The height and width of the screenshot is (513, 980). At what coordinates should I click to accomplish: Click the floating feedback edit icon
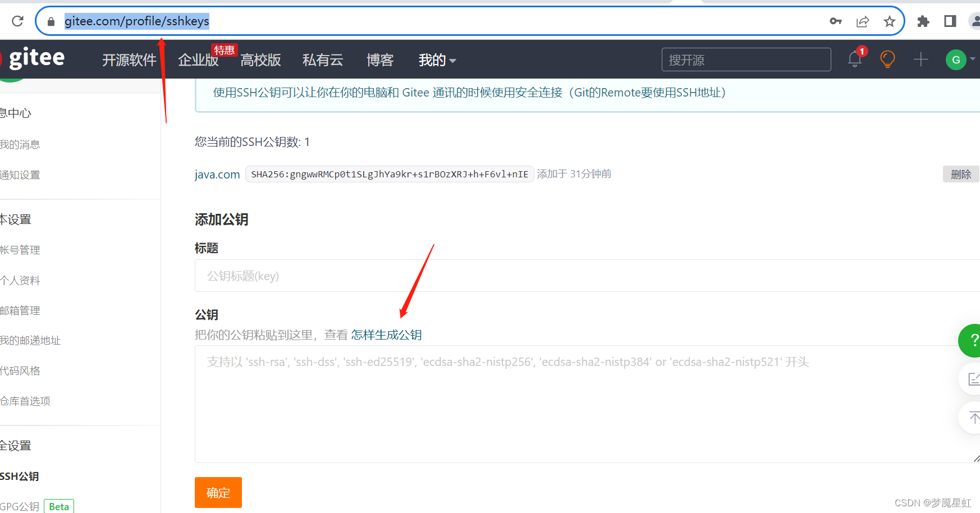[x=973, y=379]
